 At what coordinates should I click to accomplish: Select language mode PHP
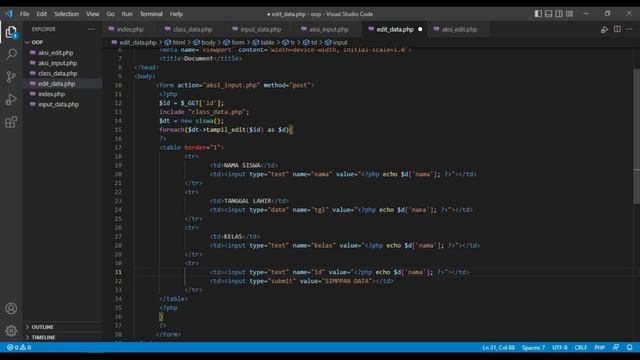coord(600,347)
